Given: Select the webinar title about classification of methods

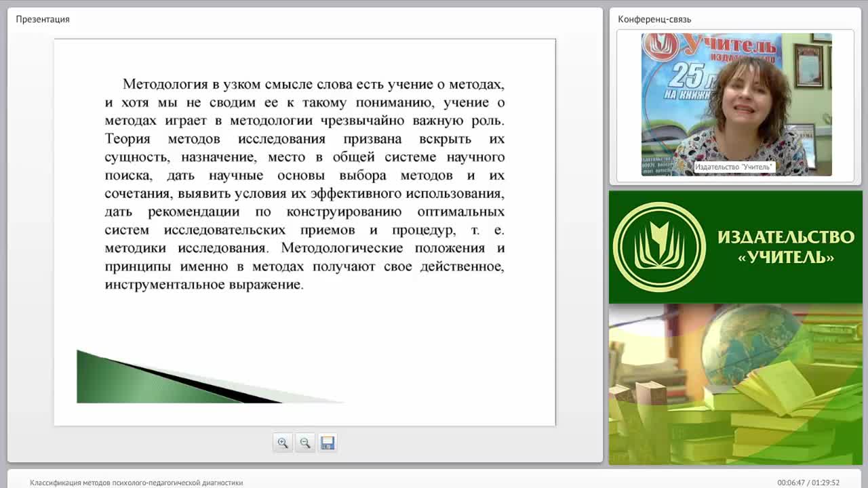Looking at the screenshot, I should pyautogui.click(x=136, y=483).
